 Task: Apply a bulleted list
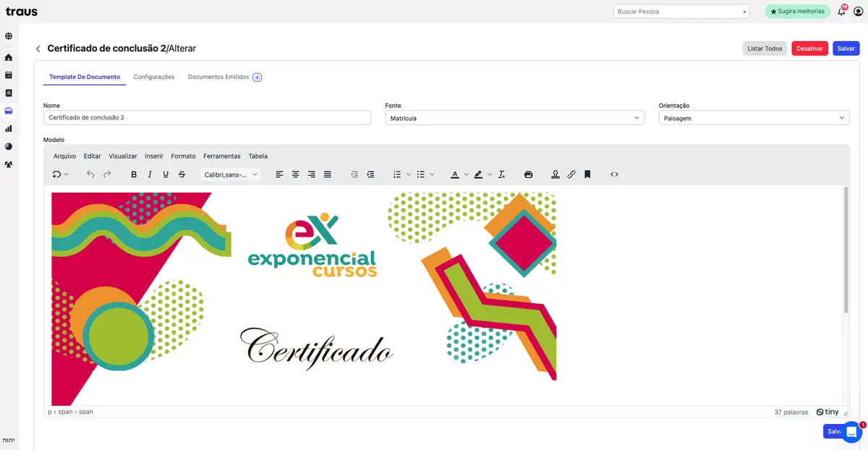pos(420,174)
